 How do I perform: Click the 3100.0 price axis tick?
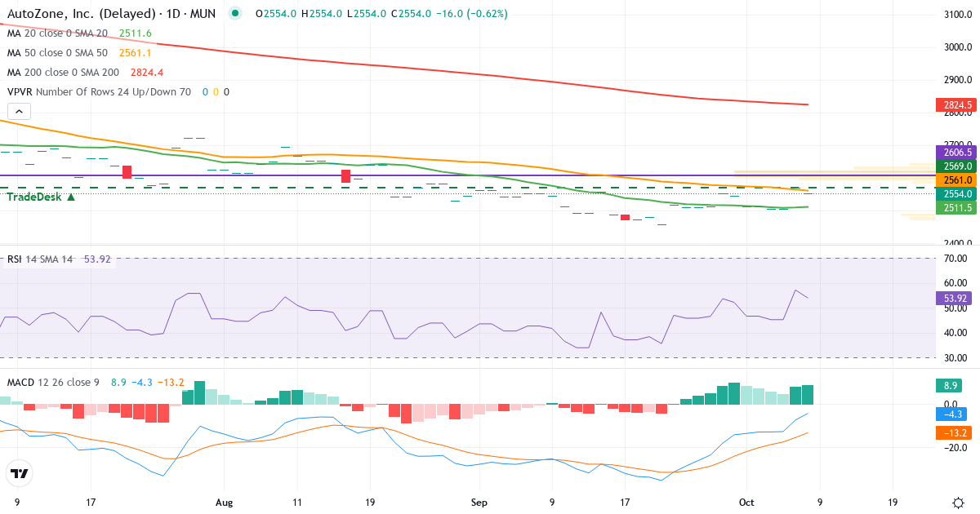[x=956, y=15]
